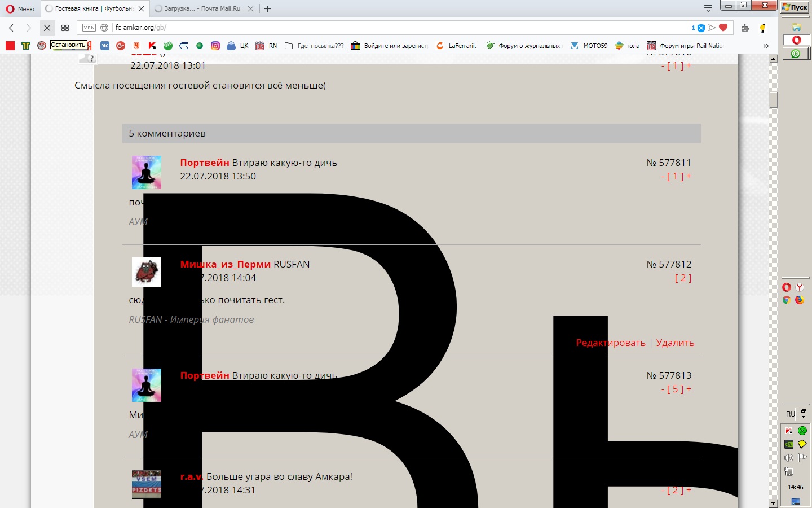Open the Войдите или зарегистр bookmark
This screenshot has width=812, height=508.
389,46
